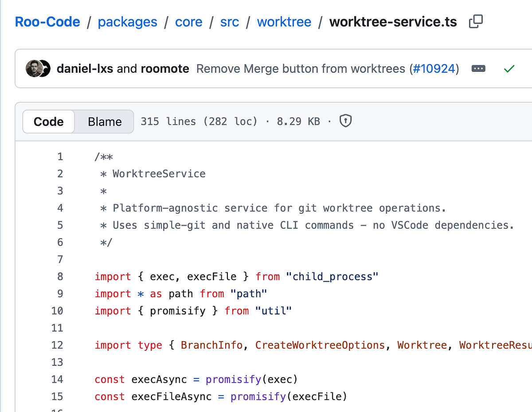The image size is (532, 412).
Task: Select line number 10
Action: click(x=57, y=311)
